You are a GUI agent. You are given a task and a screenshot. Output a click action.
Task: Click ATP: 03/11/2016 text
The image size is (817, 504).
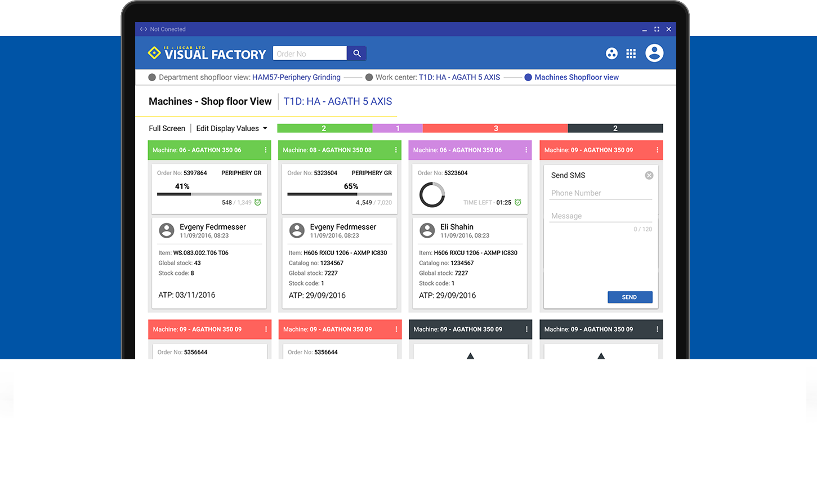point(187,295)
